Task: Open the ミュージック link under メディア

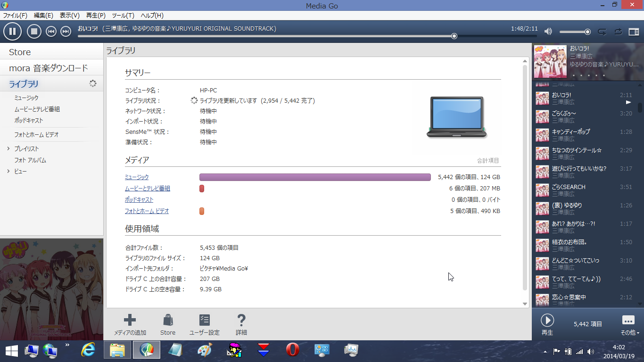Action: 137,177
